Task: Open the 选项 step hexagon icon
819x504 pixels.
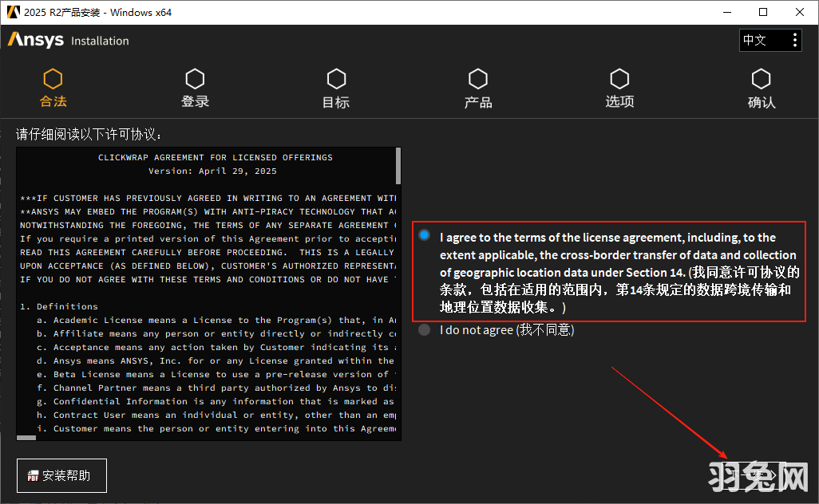Action: click(619, 79)
